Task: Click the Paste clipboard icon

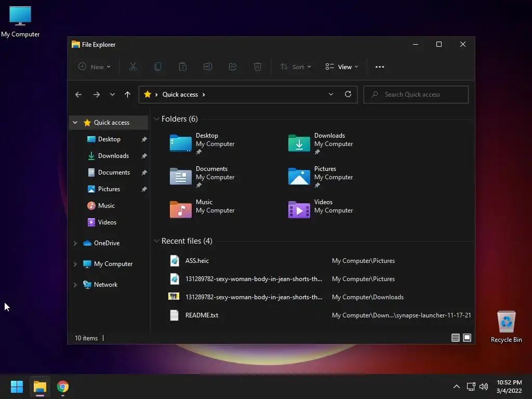Action: pos(182,67)
